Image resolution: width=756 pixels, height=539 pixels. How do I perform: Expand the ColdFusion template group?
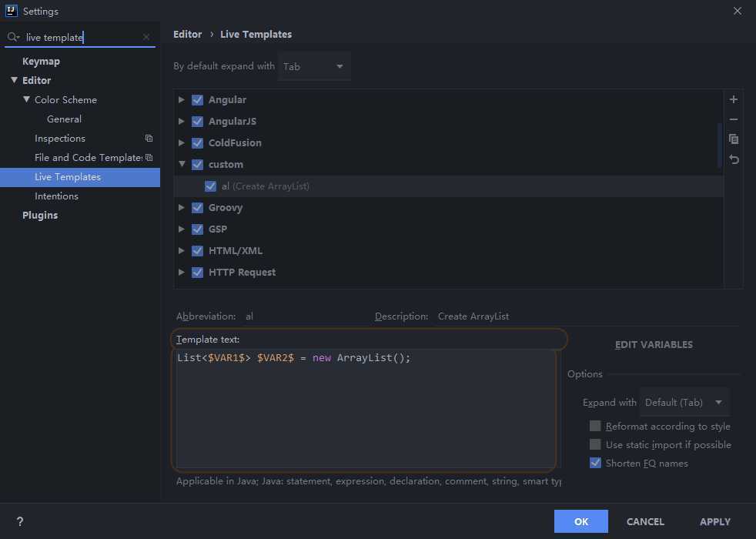[x=181, y=142]
